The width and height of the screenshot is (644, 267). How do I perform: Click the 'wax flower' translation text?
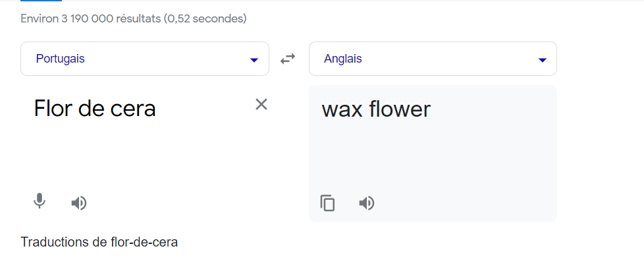(x=375, y=109)
